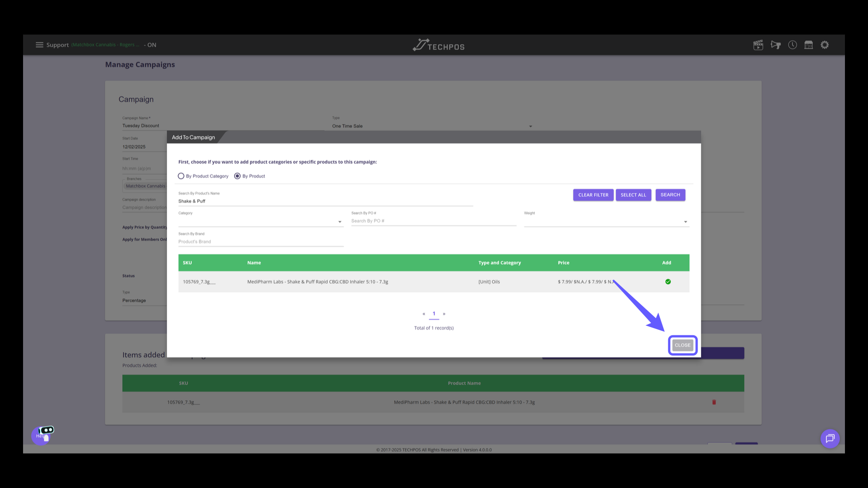Click the green added checkmark for MediPharm product

[668, 282]
